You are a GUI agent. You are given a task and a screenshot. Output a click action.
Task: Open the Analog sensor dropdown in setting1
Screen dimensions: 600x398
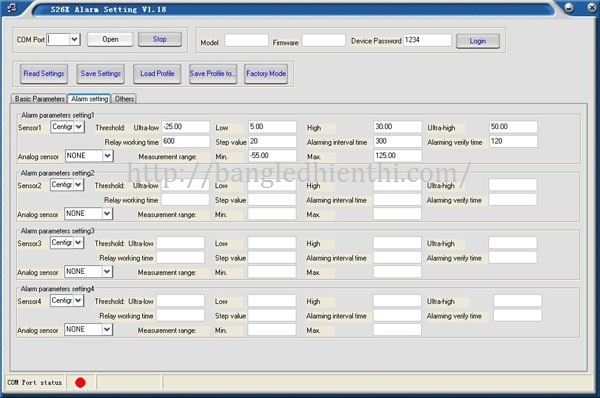(x=108, y=156)
